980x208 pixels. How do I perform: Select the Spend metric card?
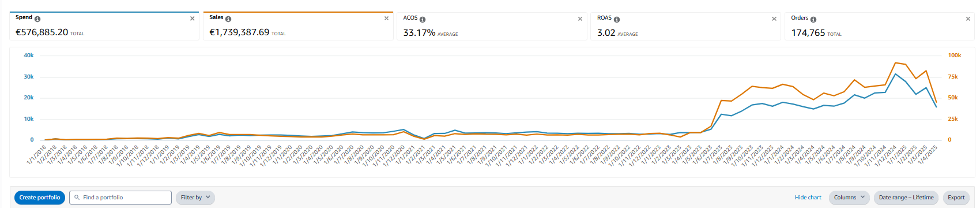104,26
